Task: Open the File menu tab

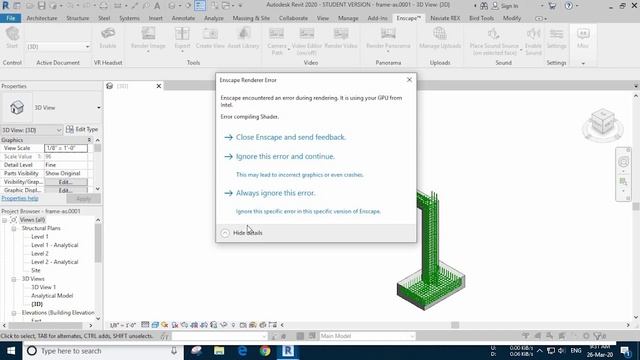Action: [11, 18]
